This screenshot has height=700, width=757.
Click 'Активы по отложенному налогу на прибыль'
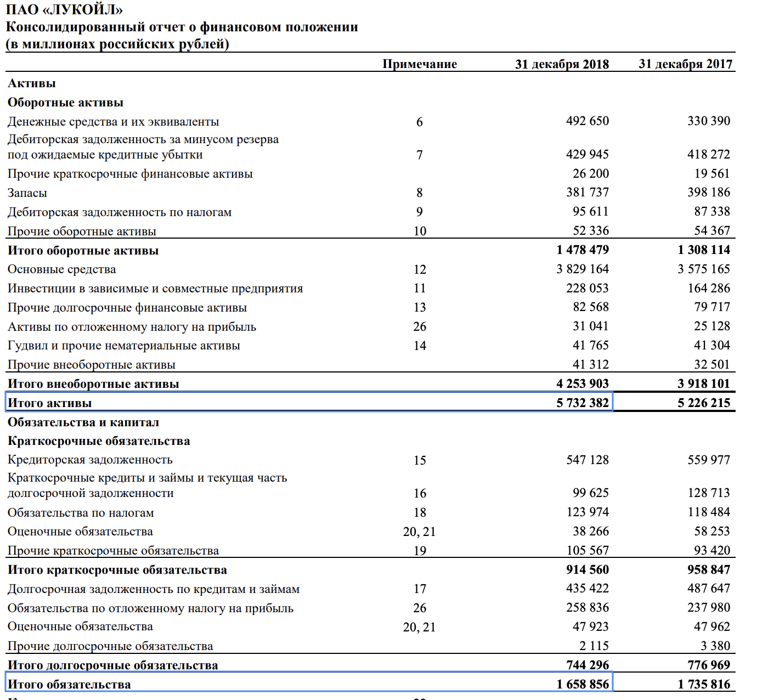pos(132,327)
